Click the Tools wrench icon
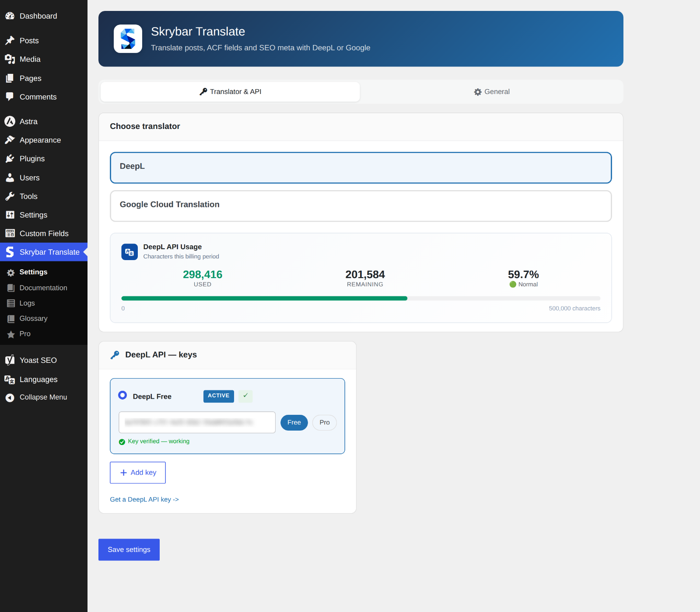This screenshot has height=612, width=700. tap(10, 196)
